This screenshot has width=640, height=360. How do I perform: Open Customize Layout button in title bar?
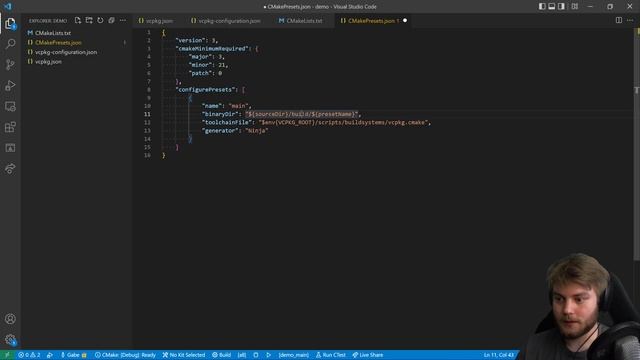coord(575,7)
